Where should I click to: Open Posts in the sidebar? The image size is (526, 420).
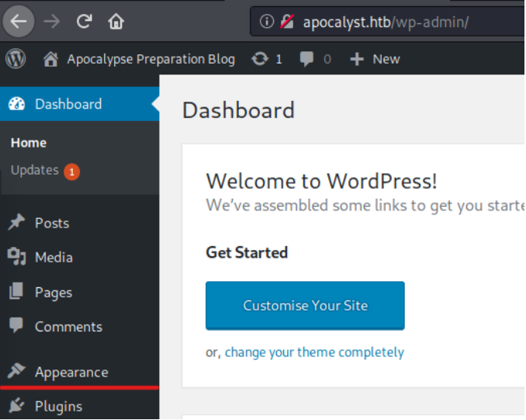(52, 224)
